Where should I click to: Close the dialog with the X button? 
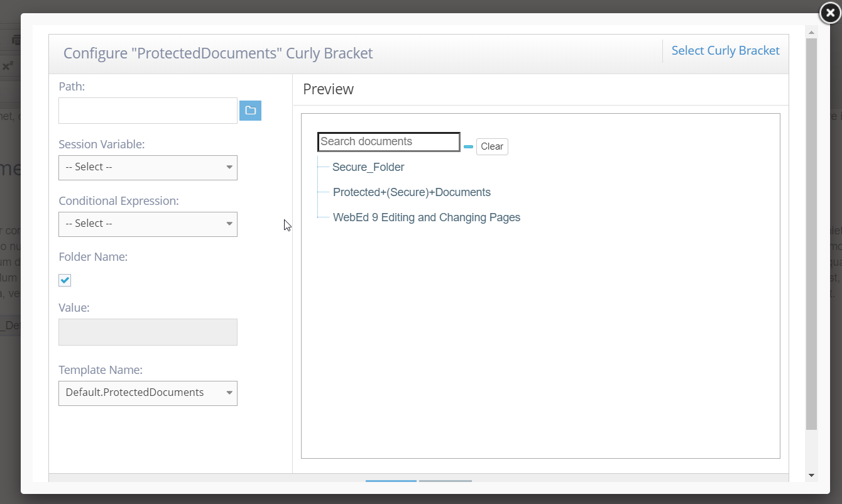(830, 13)
